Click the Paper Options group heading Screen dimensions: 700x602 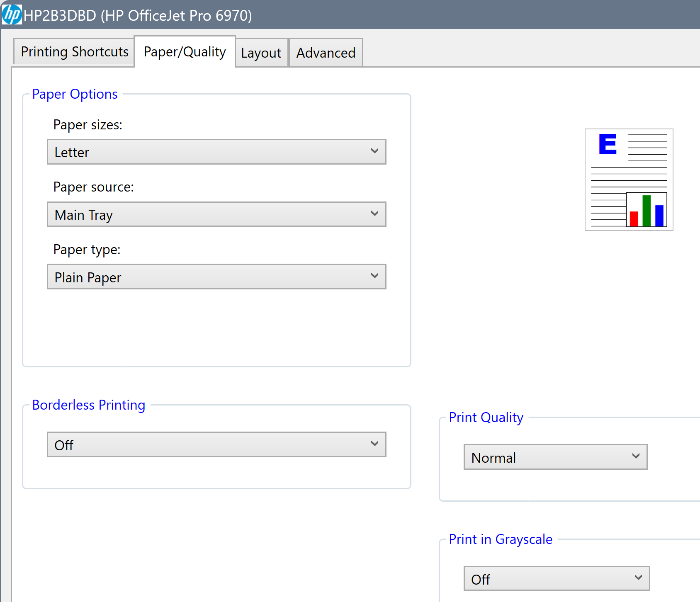point(75,94)
